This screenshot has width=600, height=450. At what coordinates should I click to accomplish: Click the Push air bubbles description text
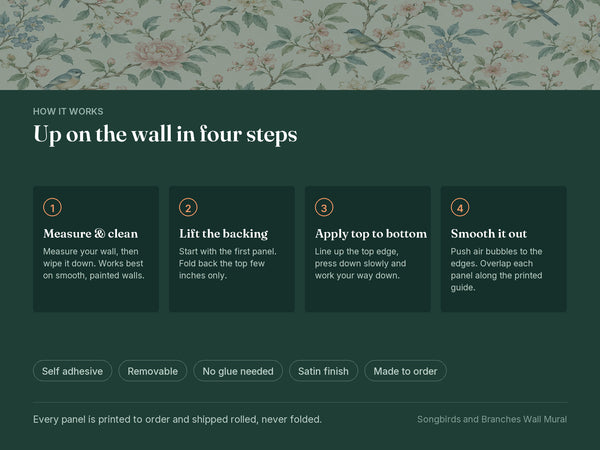pos(496,269)
